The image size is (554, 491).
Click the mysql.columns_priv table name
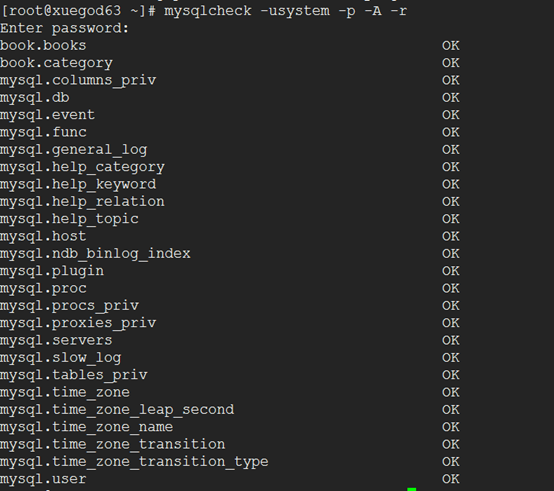(78, 80)
